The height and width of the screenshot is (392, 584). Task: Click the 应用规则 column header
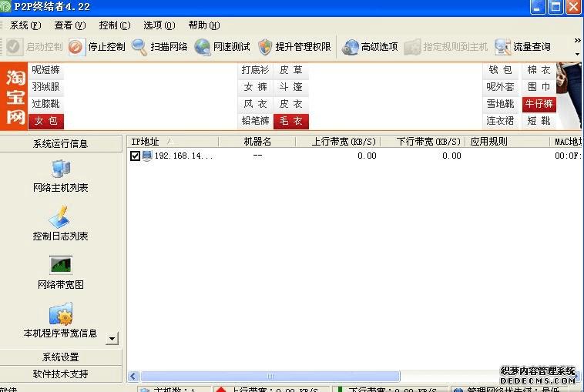coord(508,142)
